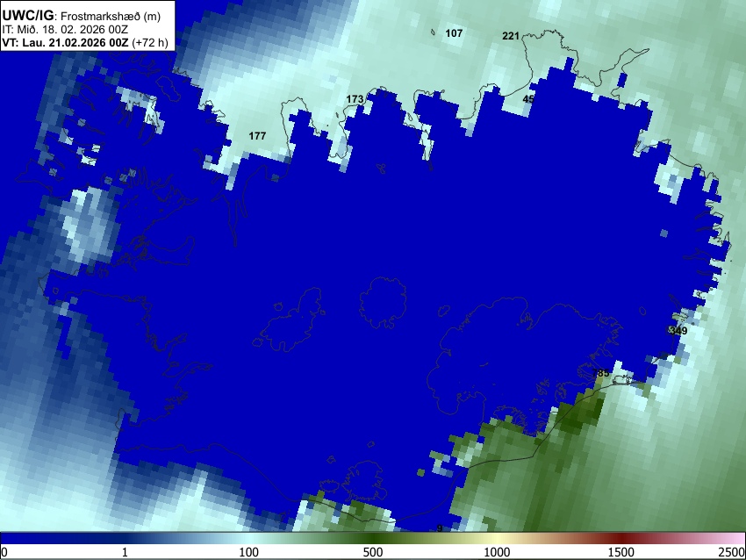Click the color scale label 2500
Screen dimensions: 746x560
(732, 552)
